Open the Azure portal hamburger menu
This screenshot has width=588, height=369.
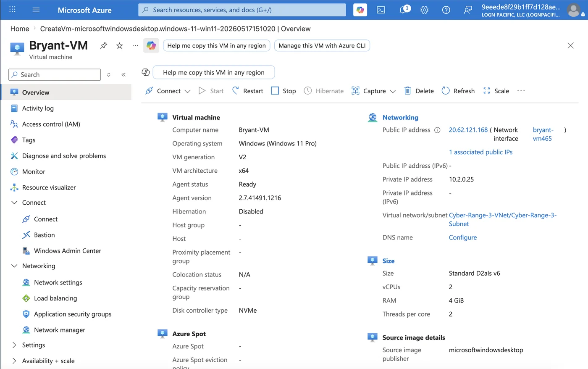pyautogui.click(x=36, y=10)
